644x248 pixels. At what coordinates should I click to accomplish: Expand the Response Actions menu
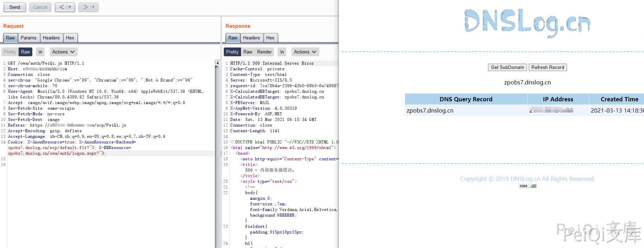[x=305, y=52]
